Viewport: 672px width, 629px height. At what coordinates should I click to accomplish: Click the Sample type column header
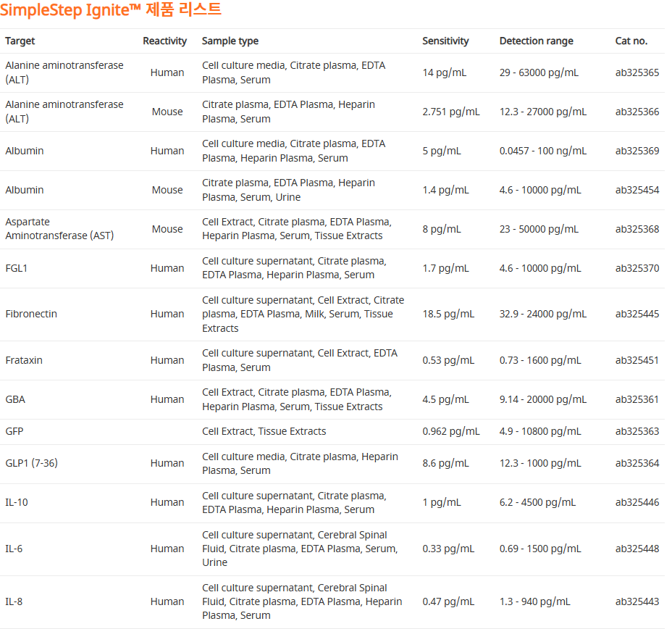230,41
